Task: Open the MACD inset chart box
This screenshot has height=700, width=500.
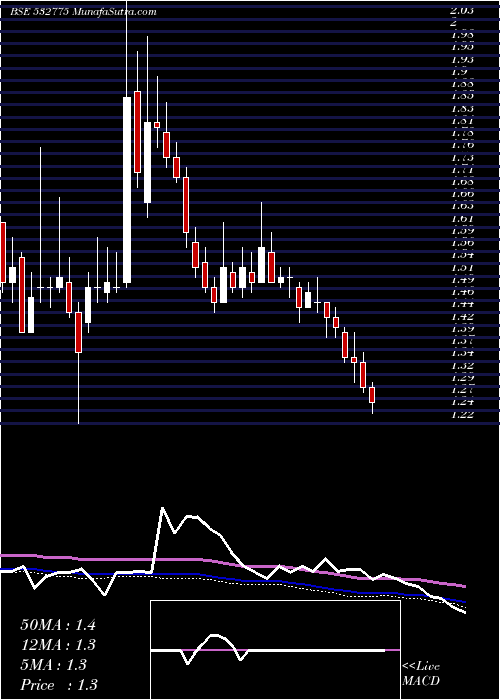Action: 275,650
